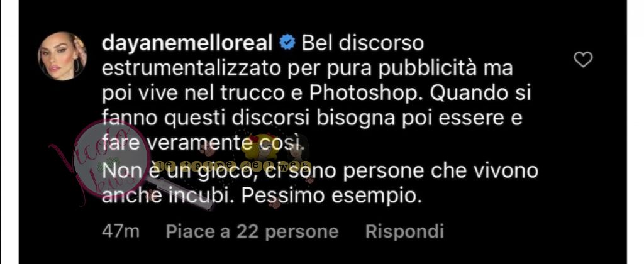Reply using the Rispondi button
The image size is (644, 264).
point(404,231)
